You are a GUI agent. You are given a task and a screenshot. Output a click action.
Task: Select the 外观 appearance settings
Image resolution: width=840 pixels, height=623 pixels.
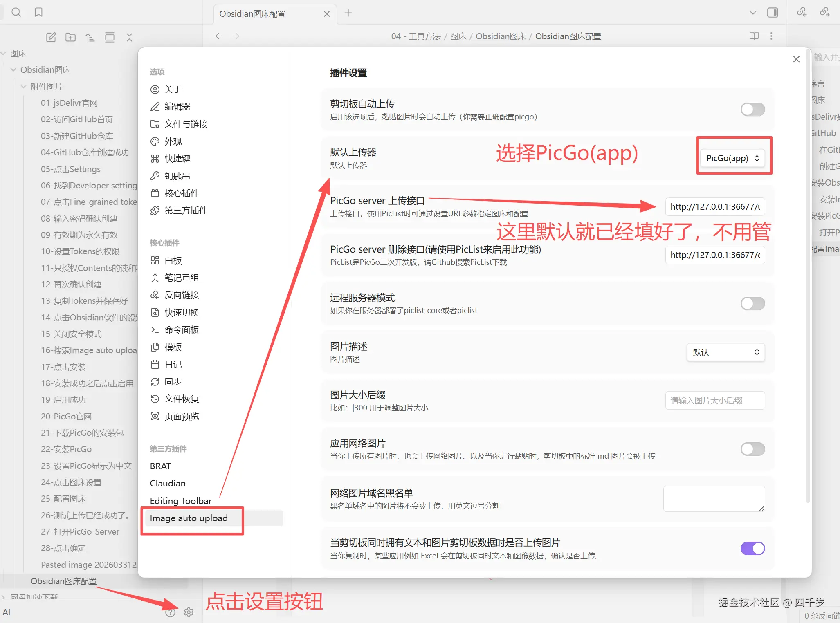tap(173, 141)
